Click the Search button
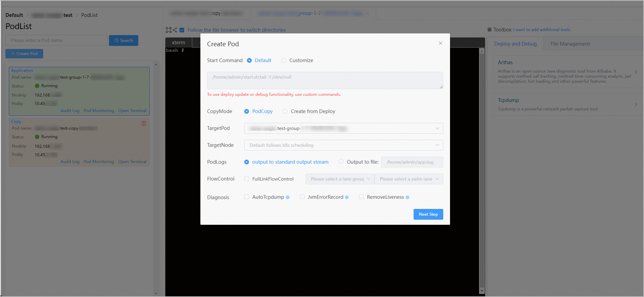 123,40
